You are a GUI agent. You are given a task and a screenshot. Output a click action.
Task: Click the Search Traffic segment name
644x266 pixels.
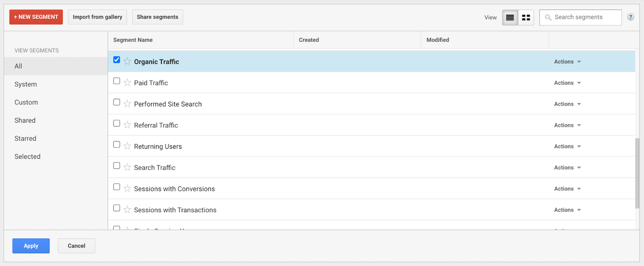(155, 168)
